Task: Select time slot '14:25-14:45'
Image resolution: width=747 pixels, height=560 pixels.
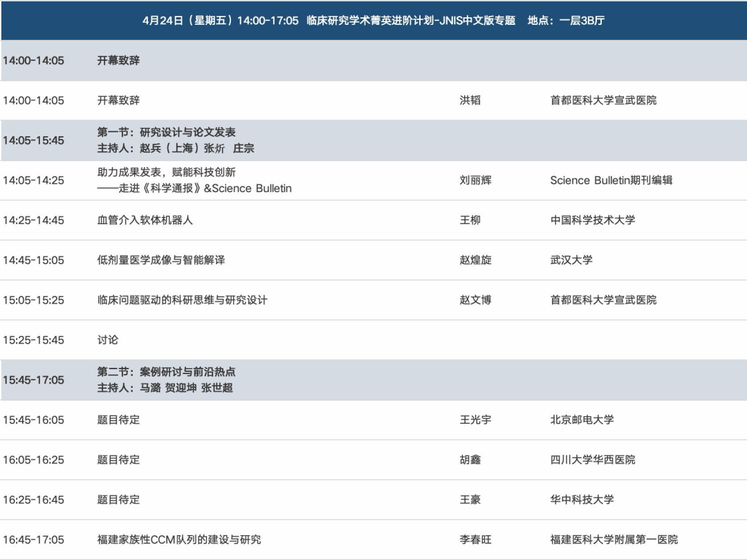Action: point(33,220)
